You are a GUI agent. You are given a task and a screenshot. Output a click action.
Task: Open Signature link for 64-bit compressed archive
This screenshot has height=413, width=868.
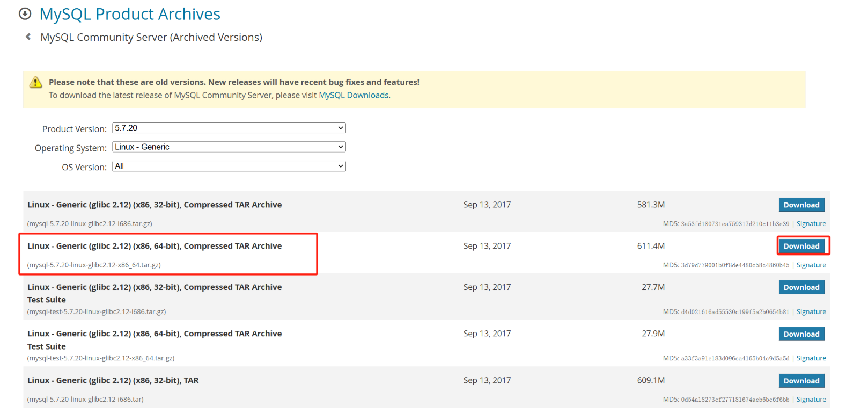(x=811, y=265)
